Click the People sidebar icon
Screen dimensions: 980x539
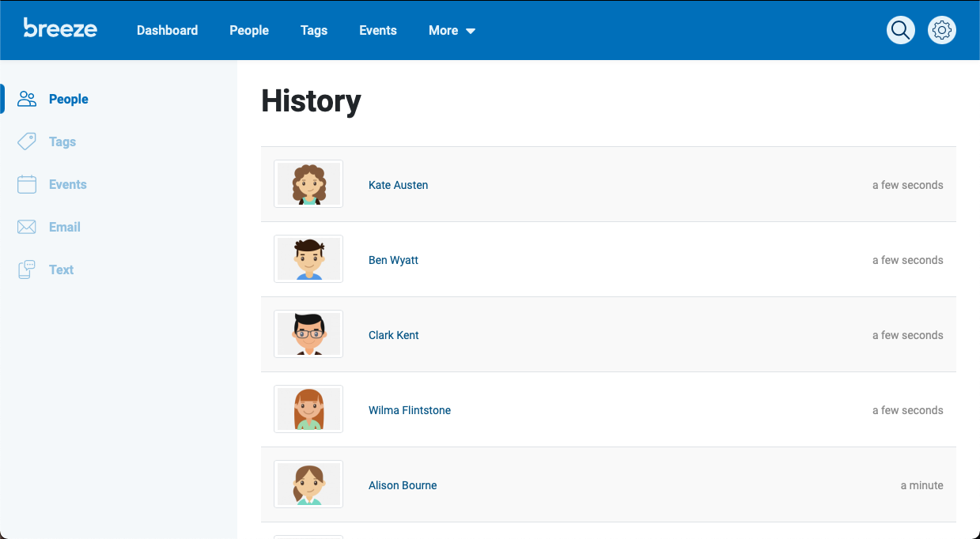point(27,99)
